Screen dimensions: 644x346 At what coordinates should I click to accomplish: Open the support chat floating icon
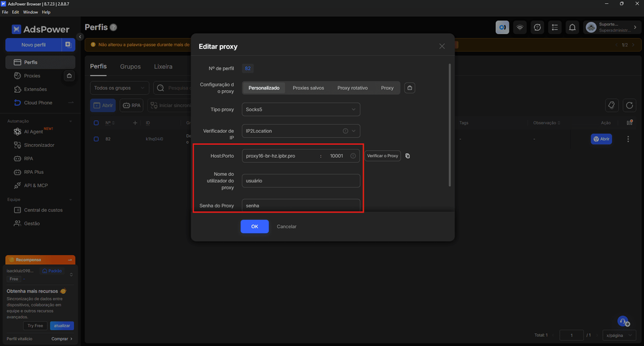pos(623,322)
